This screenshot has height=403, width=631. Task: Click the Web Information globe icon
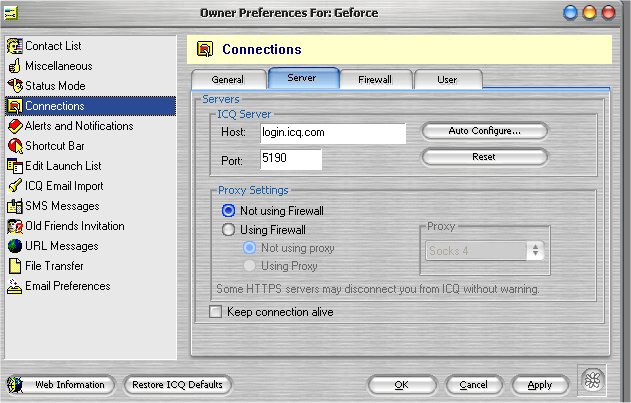coord(15,385)
